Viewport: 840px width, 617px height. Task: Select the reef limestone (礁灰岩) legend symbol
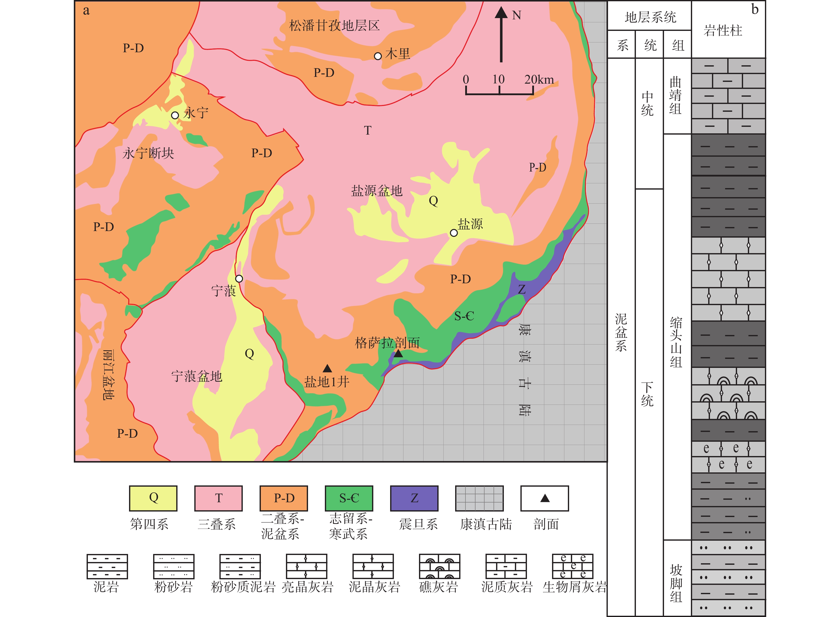(439, 566)
